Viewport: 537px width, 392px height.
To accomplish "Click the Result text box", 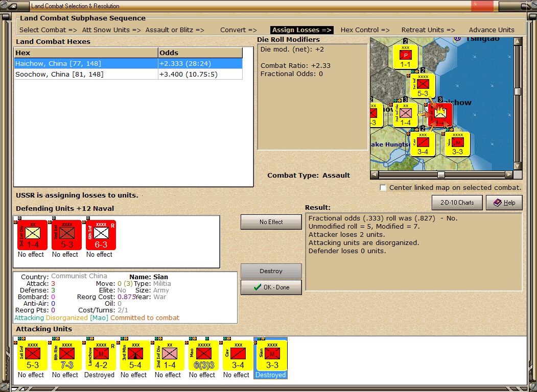I will pyautogui.click(x=414, y=252).
